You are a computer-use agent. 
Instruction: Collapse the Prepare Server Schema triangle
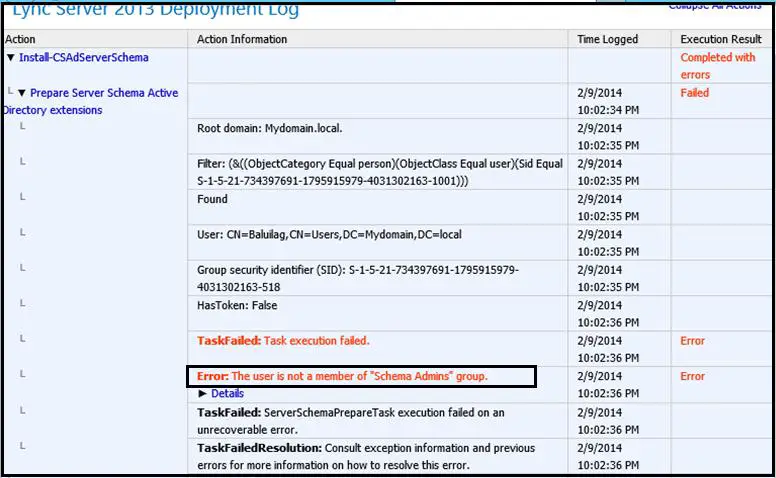22,93
